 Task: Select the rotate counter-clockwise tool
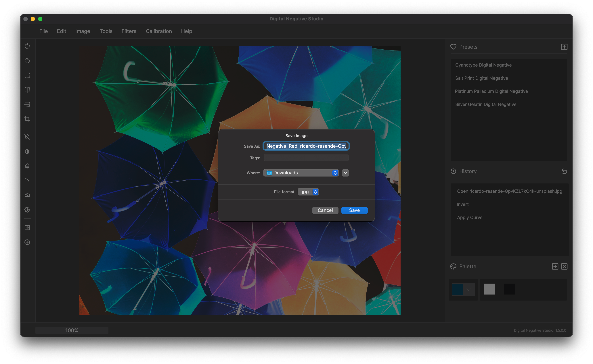(27, 61)
